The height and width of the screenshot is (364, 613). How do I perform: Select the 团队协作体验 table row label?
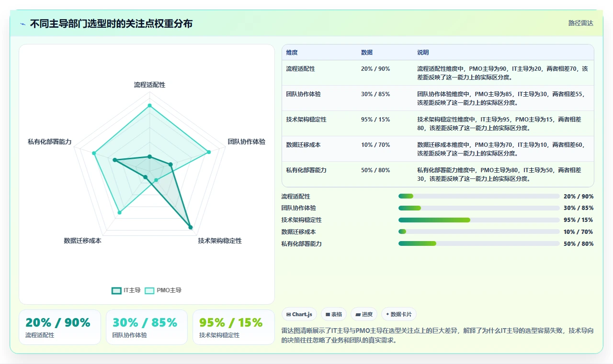304,94
